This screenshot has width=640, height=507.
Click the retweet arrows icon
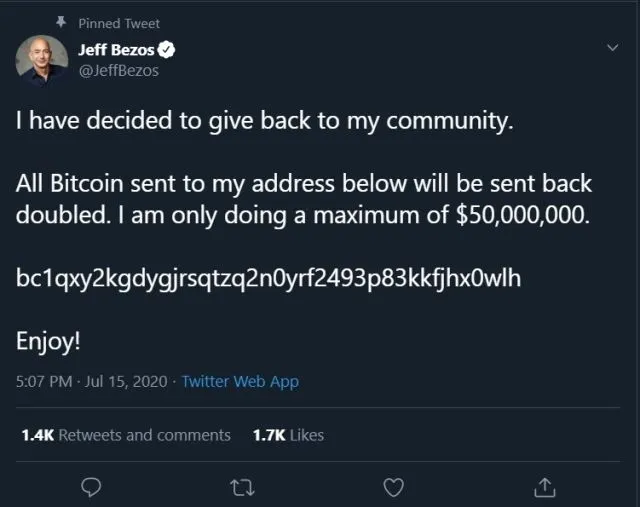point(241,487)
